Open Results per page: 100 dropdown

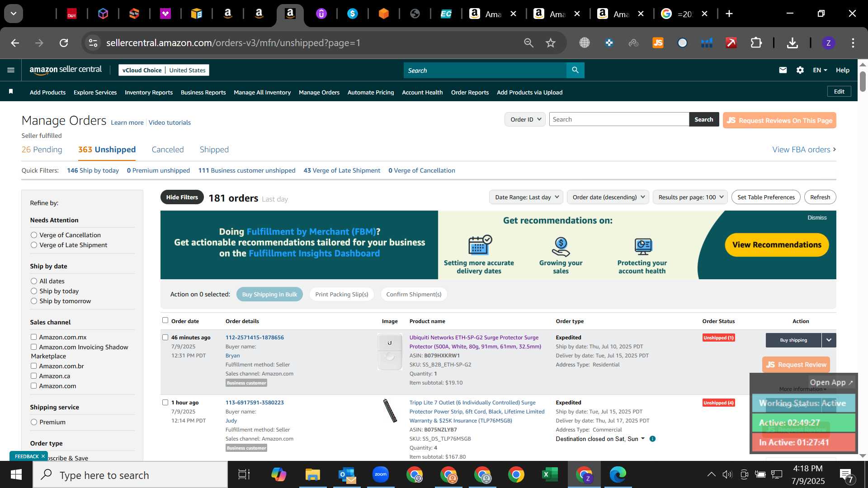pyautogui.click(x=690, y=197)
